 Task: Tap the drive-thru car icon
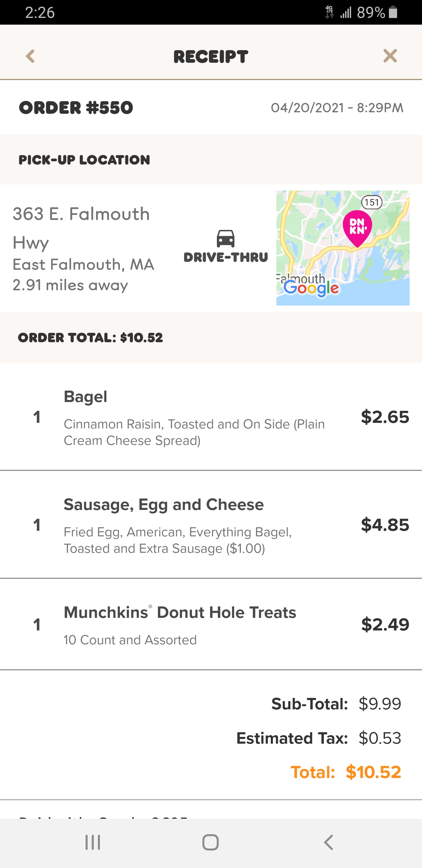[226, 239]
